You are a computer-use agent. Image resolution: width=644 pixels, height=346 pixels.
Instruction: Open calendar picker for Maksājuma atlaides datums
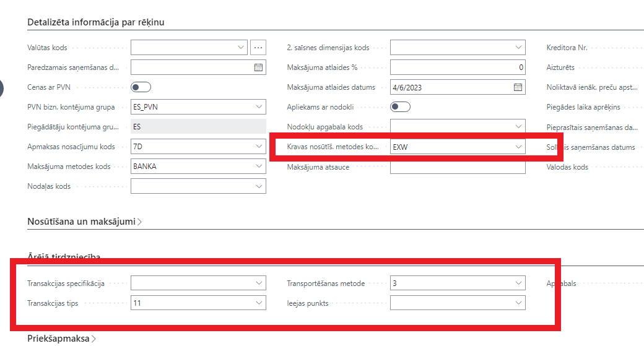pos(518,87)
